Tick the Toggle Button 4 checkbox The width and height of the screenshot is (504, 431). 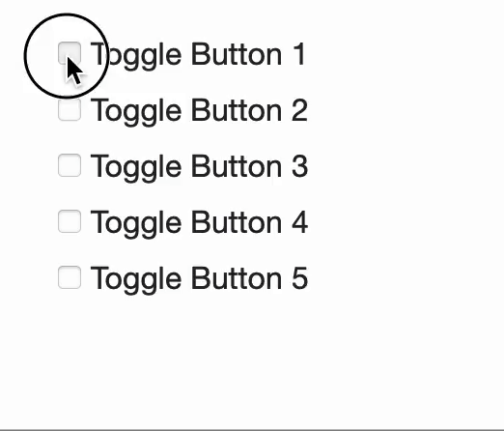coord(70,221)
